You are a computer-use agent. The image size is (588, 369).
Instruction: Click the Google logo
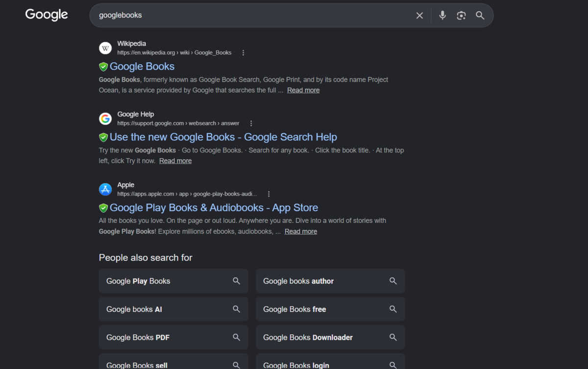coord(47,15)
